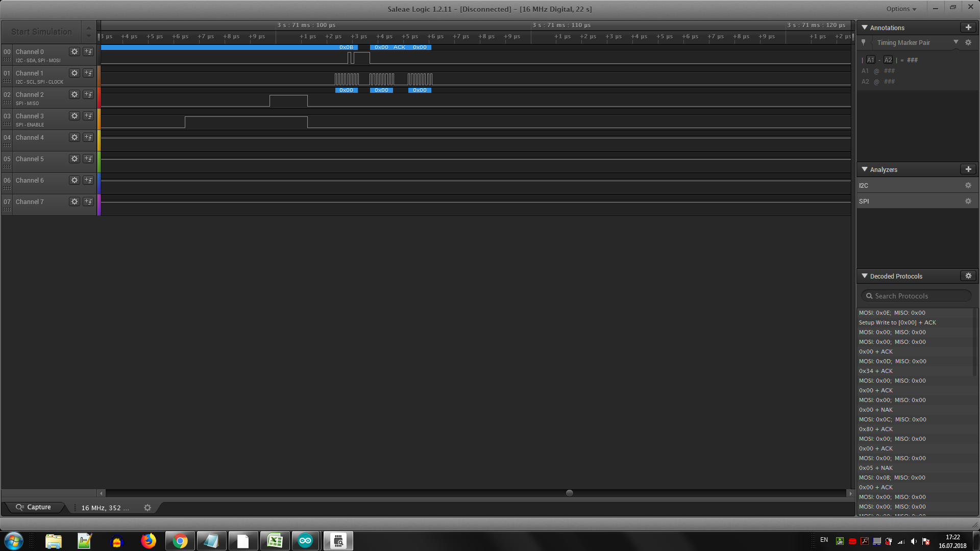Add a new analyzer with plus button

pos(968,169)
